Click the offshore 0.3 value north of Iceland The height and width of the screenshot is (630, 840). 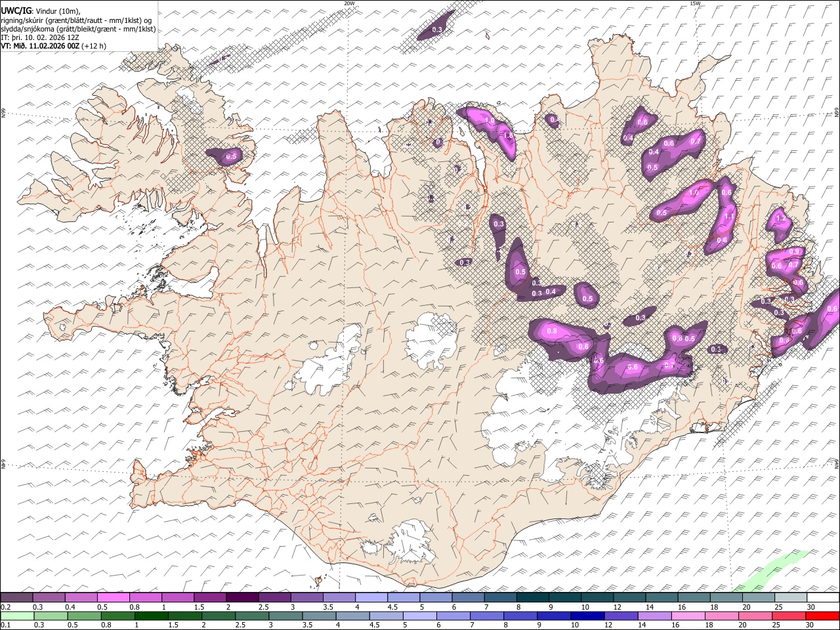[x=438, y=30]
